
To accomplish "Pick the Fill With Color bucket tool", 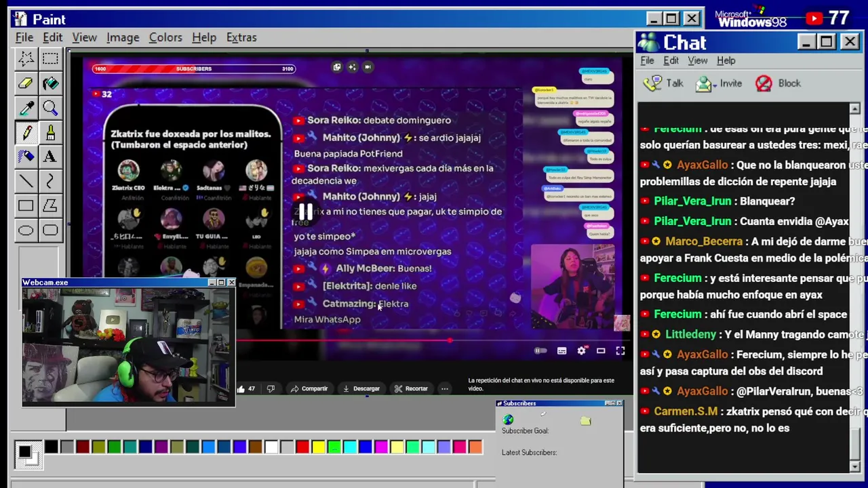I will (50, 83).
